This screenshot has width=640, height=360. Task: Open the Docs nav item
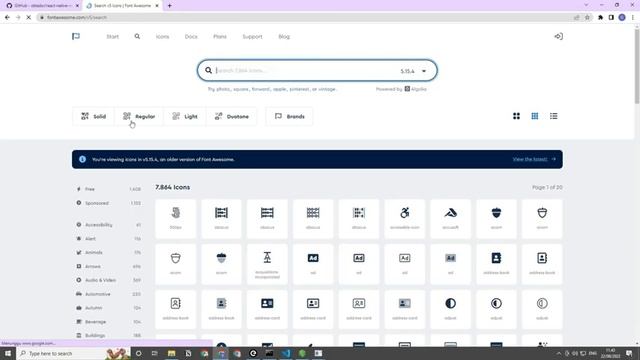[191, 36]
